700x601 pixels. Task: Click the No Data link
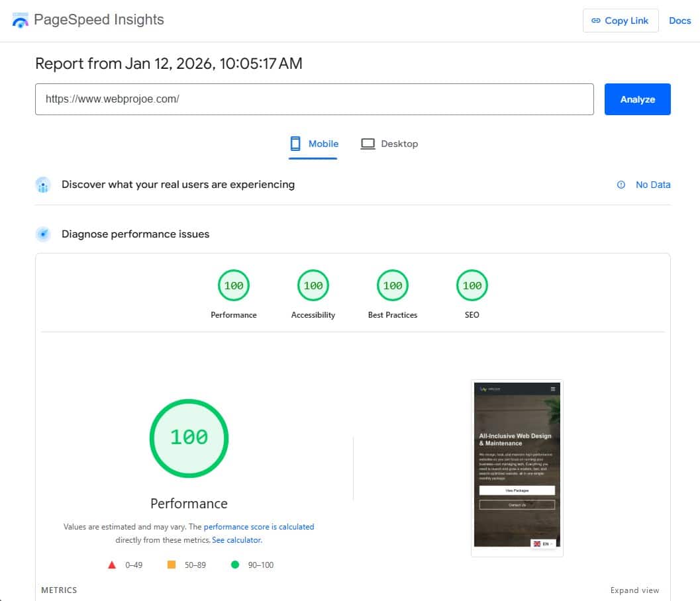pyautogui.click(x=653, y=185)
